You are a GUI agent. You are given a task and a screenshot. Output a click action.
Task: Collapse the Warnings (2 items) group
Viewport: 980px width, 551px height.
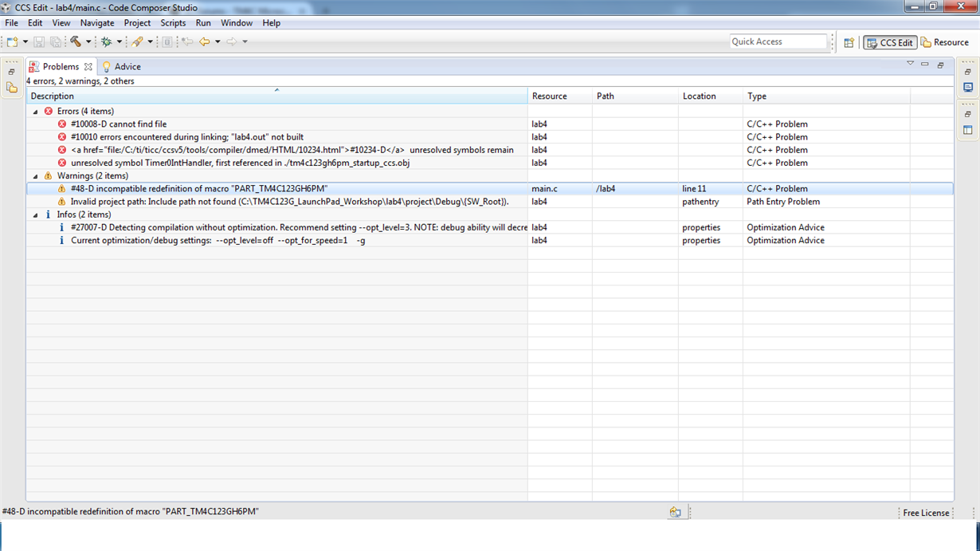[x=35, y=176]
